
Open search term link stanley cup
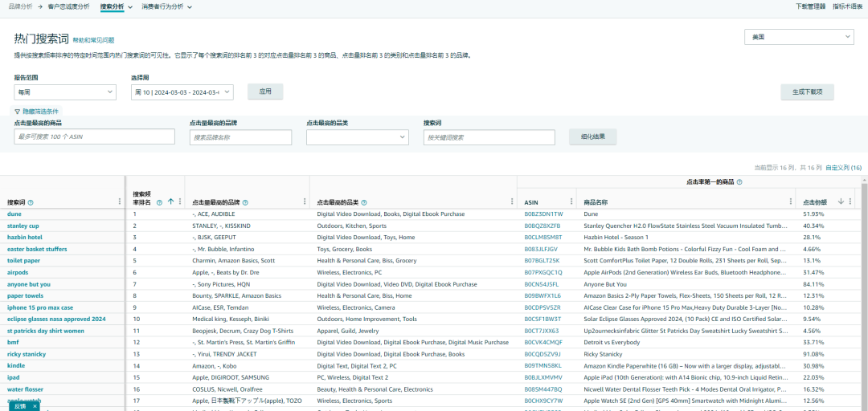pos(23,226)
